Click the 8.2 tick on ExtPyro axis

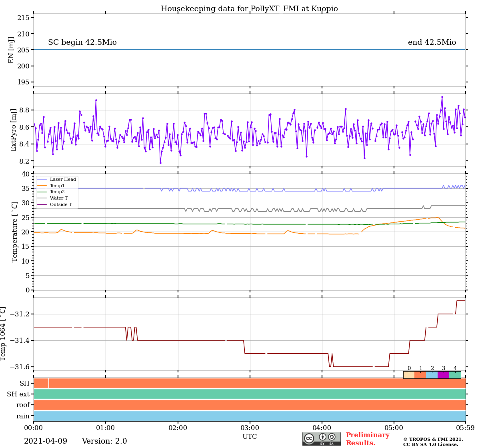pos(24,161)
